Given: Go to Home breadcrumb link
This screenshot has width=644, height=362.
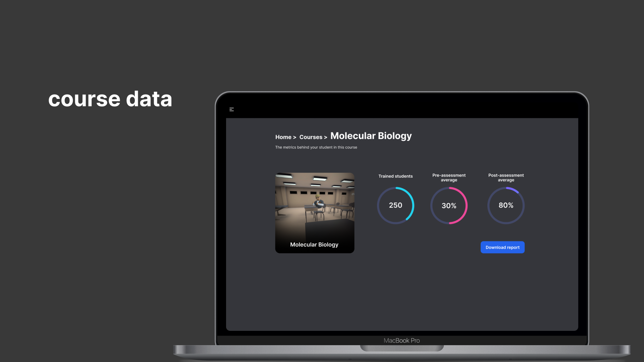Looking at the screenshot, I should [x=283, y=137].
